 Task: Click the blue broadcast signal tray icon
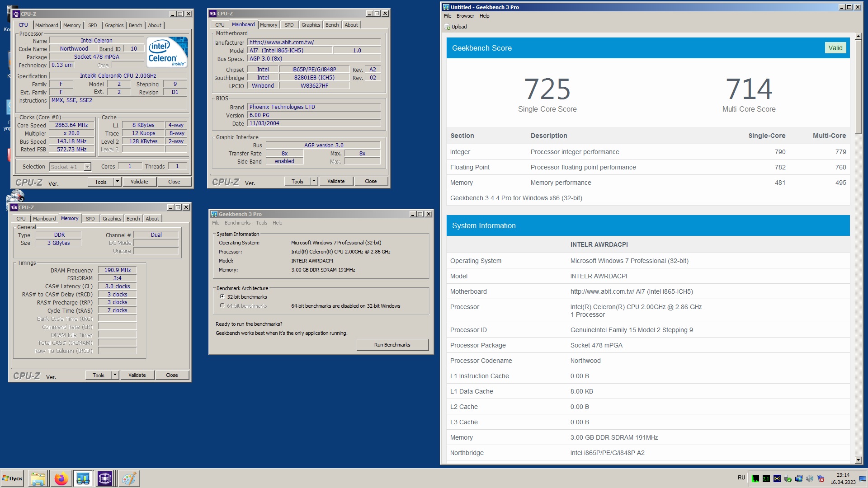tap(777, 479)
